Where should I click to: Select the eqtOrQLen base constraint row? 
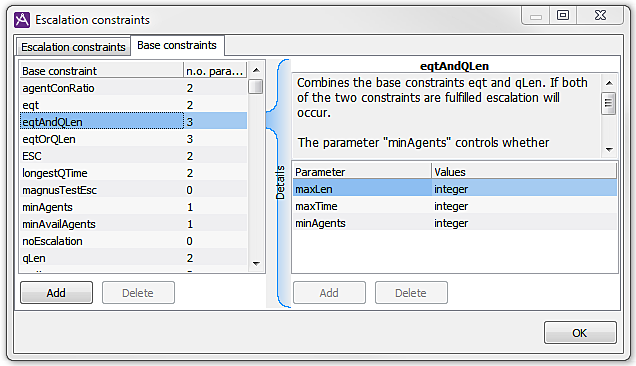tap(133, 139)
